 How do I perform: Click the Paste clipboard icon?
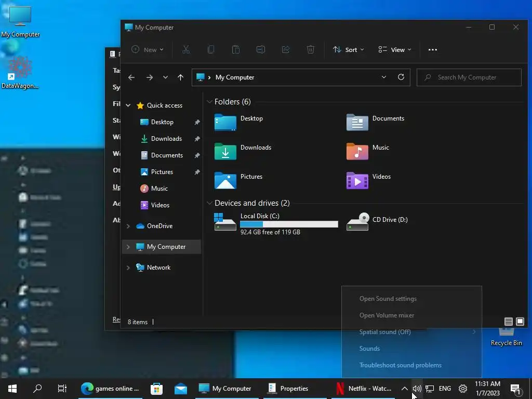236,49
